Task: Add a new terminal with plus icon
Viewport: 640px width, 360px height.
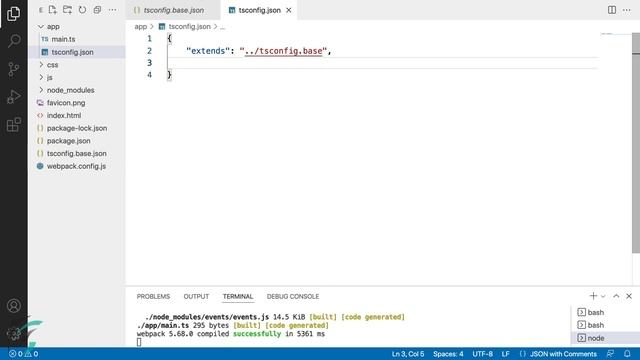Action: [593, 296]
